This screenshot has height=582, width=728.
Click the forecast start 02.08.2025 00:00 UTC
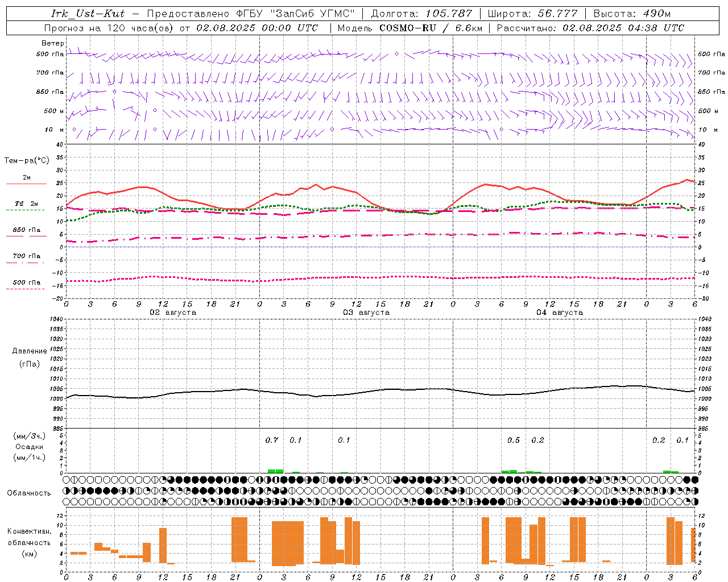coord(257,28)
